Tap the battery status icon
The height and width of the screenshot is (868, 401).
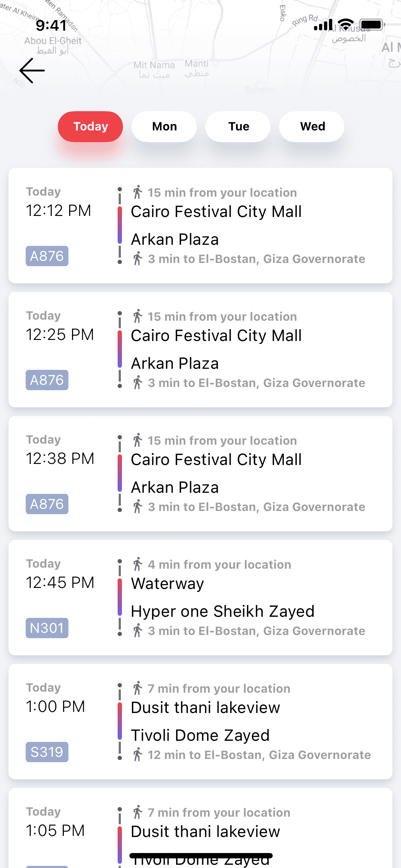[372, 25]
